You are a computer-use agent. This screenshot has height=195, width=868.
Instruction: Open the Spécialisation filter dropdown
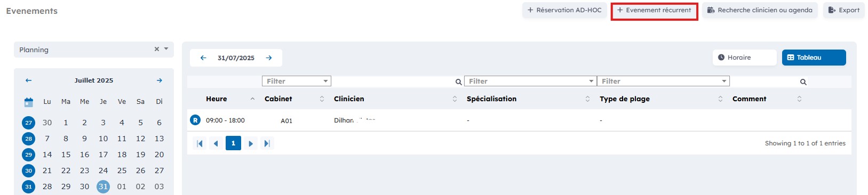click(x=530, y=81)
